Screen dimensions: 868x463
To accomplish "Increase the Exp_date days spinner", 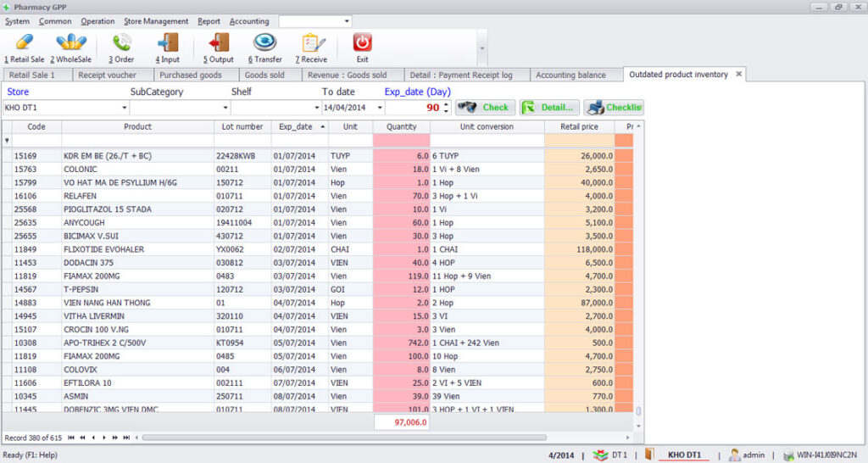I will pyautogui.click(x=447, y=104).
